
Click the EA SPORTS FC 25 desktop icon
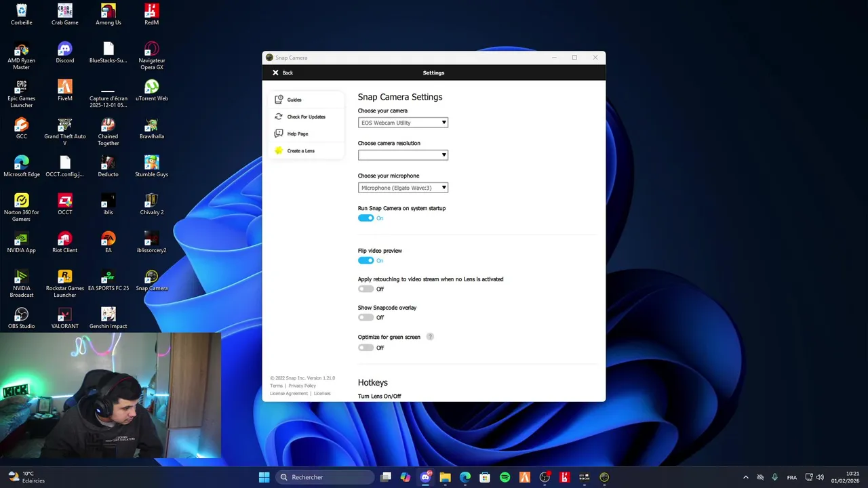click(x=108, y=281)
